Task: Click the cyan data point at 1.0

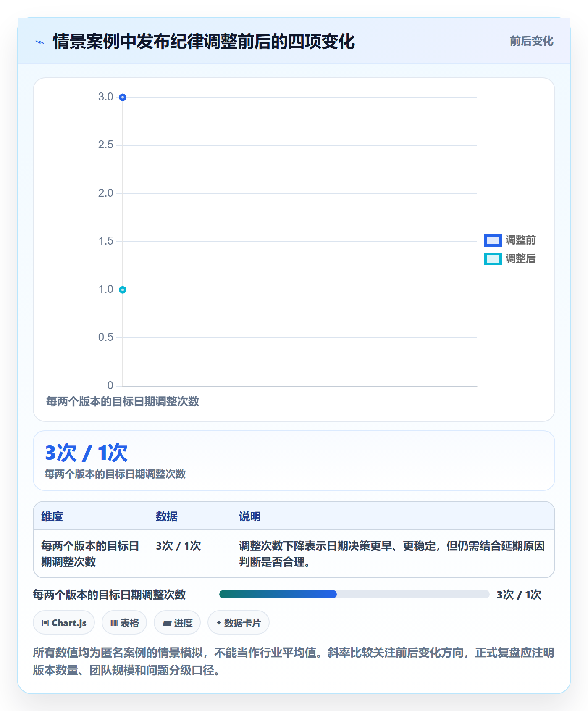Action: tap(123, 290)
